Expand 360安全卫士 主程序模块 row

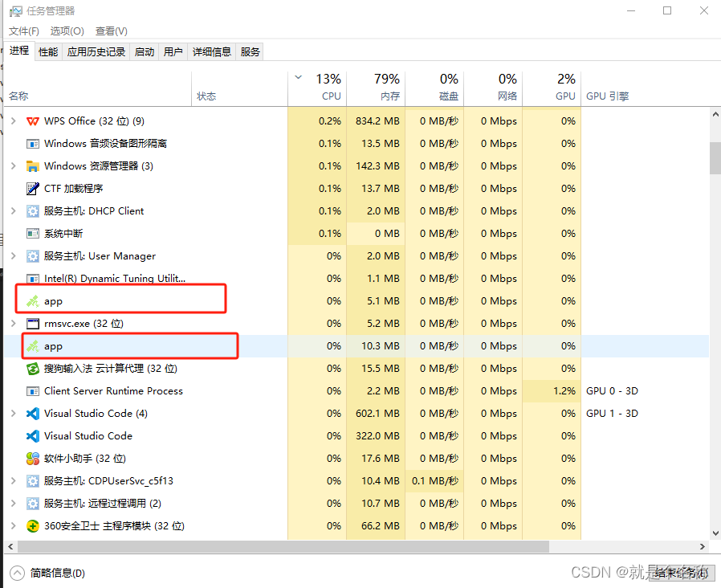(14, 526)
